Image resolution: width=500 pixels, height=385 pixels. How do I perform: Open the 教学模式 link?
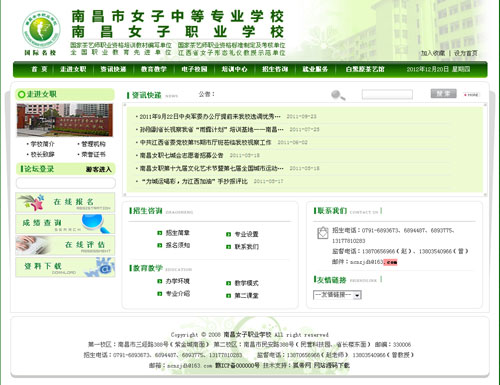[246, 283]
